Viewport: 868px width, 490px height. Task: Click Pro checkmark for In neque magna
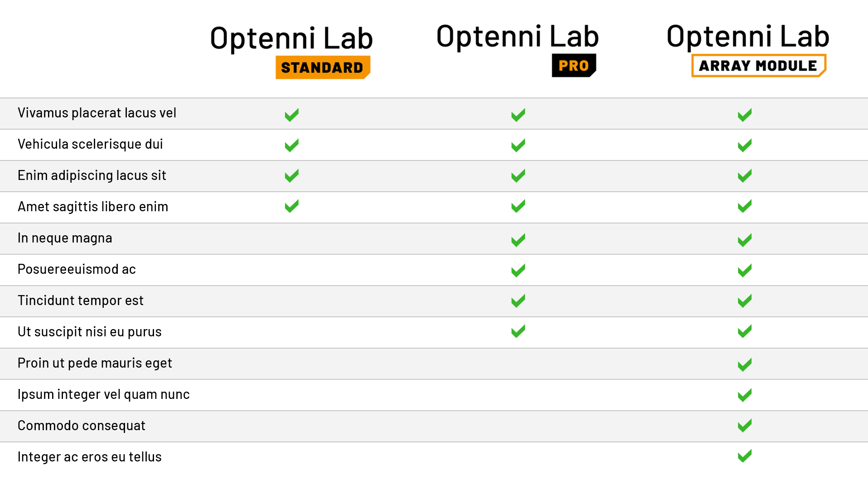[518, 240]
